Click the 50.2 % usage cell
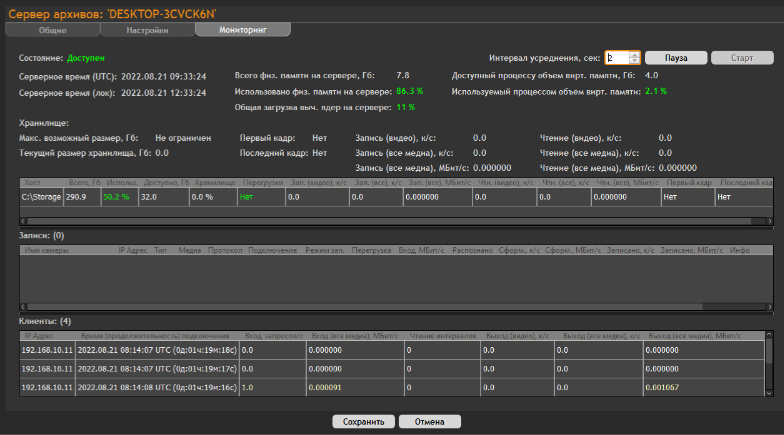This screenshot has width=784, height=435. [x=117, y=198]
